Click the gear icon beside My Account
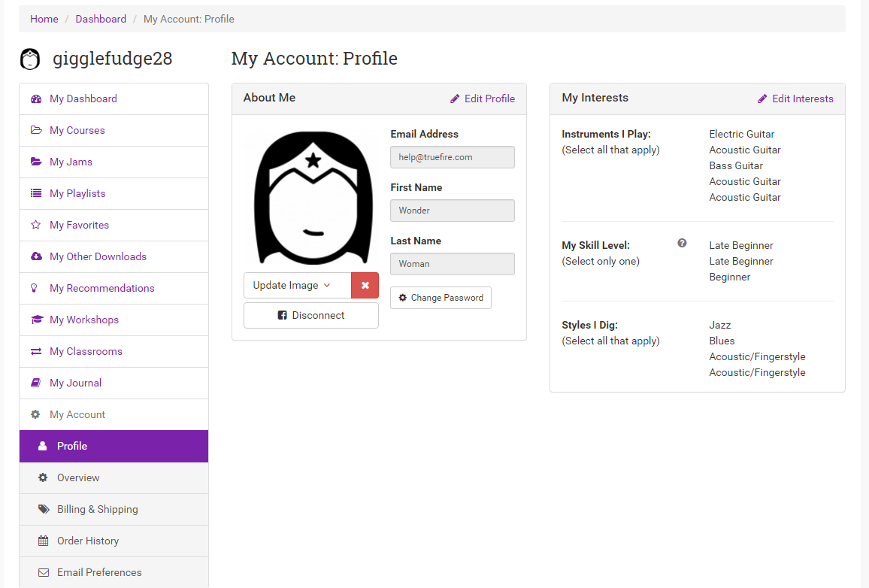Screen dimensions: 869x588 point(35,414)
